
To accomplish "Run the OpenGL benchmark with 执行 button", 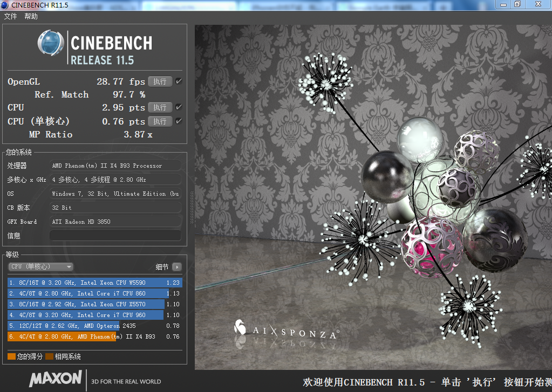I will click(x=160, y=81).
